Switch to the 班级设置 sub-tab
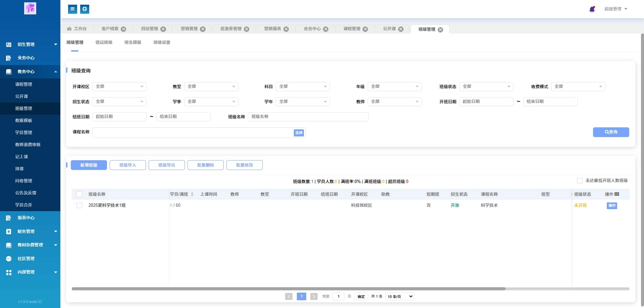The height and width of the screenshot is (308, 644). tap(162, 43)
